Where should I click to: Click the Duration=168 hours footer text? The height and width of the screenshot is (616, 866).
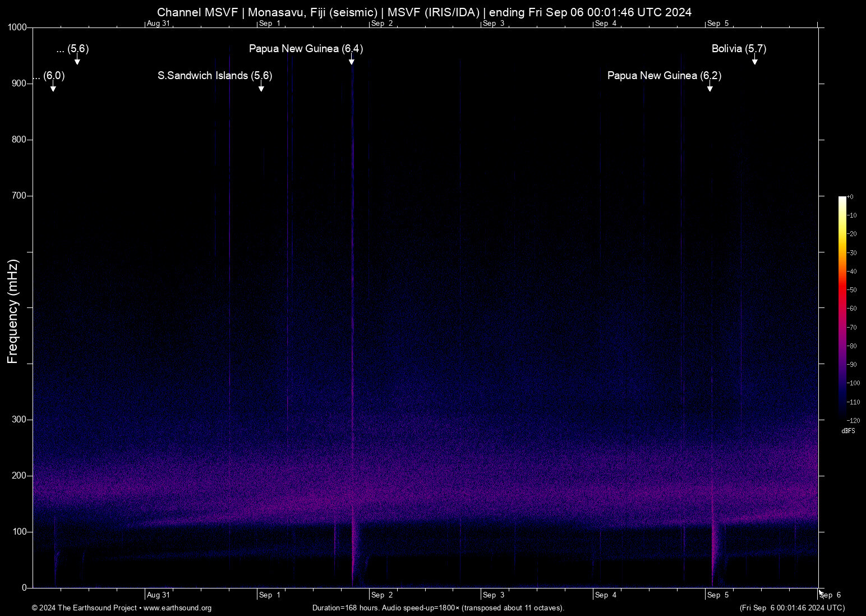coord(438,608)
